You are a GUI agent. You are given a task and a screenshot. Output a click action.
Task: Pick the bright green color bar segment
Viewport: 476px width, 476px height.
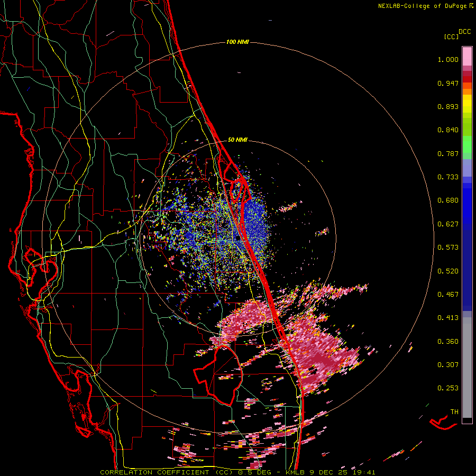tap(467, 144)
